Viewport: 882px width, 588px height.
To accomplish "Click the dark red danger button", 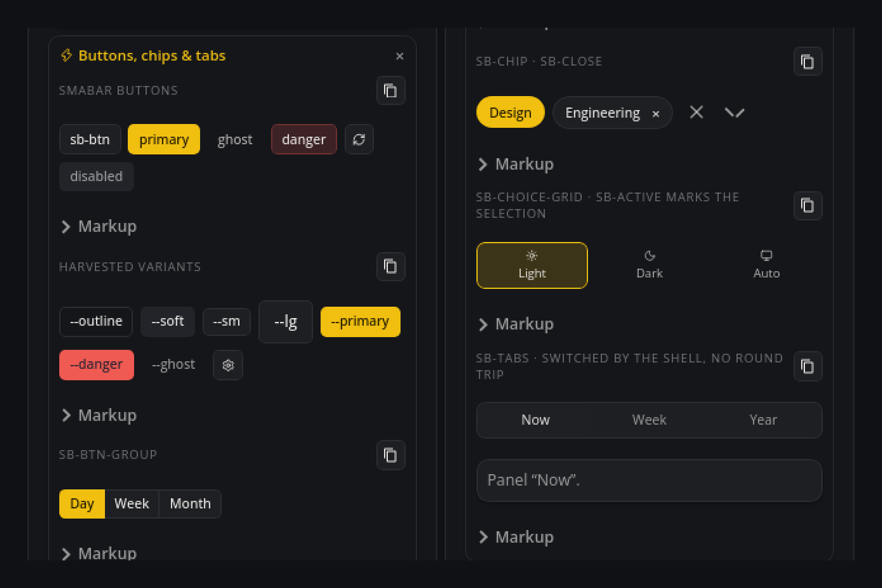I will point(304,139).
